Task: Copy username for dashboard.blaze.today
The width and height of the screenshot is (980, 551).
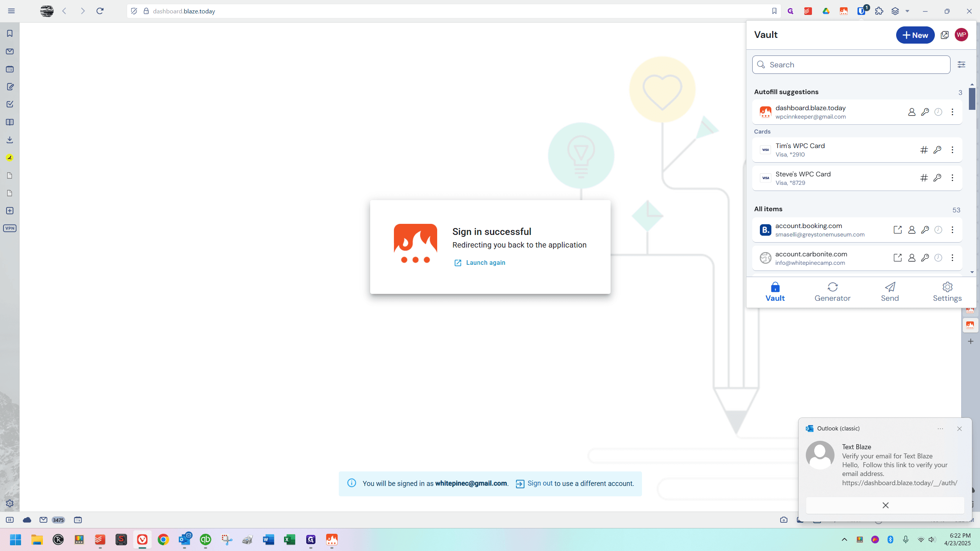Action: click(x=912, y=112)
